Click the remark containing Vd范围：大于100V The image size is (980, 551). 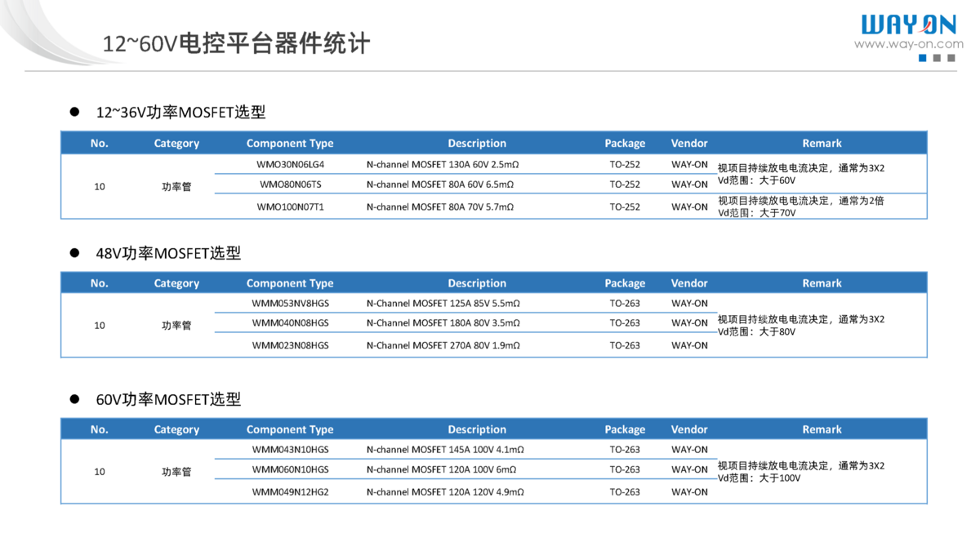800,472
